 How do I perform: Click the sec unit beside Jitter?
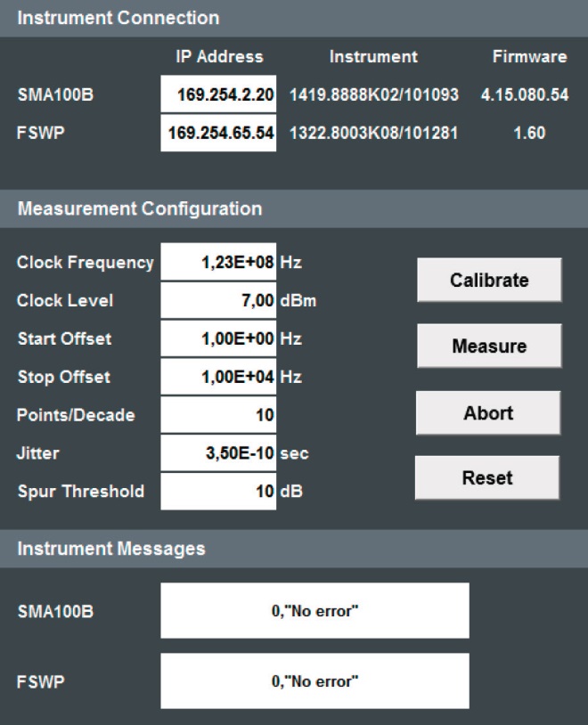click(294, 453)
